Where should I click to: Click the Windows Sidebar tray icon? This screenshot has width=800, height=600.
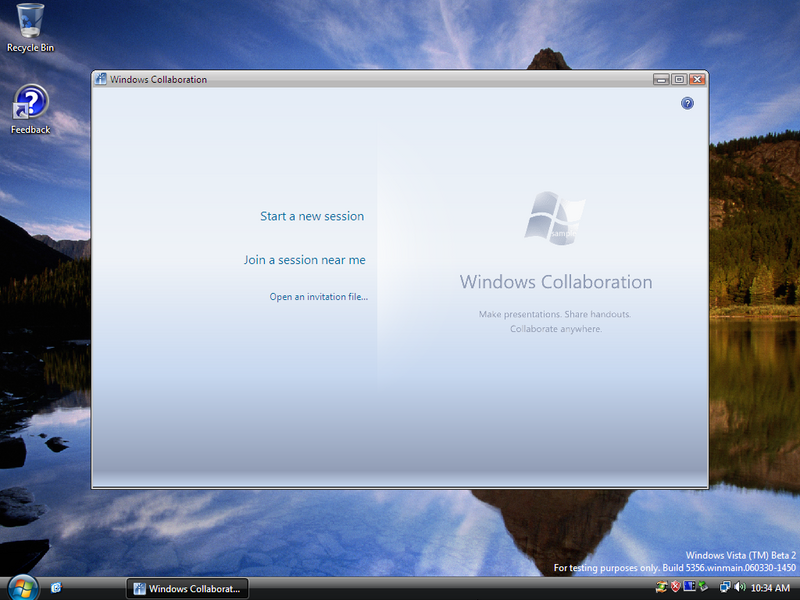coord(690,588)
